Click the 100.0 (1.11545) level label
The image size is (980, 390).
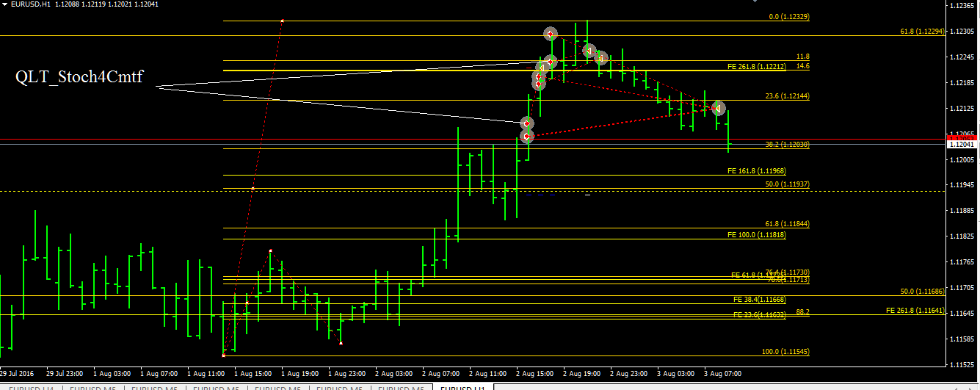pyautogui.click(x=785, y=352)
